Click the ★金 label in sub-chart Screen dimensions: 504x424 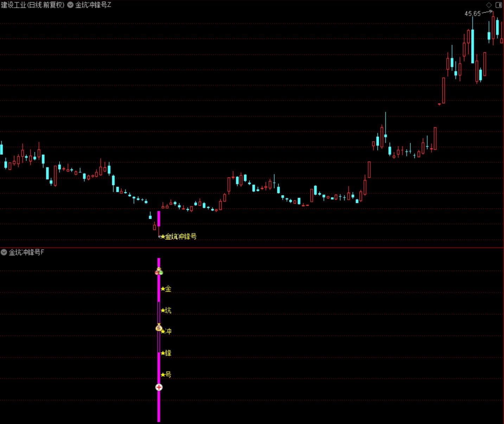tap(166, 289)
